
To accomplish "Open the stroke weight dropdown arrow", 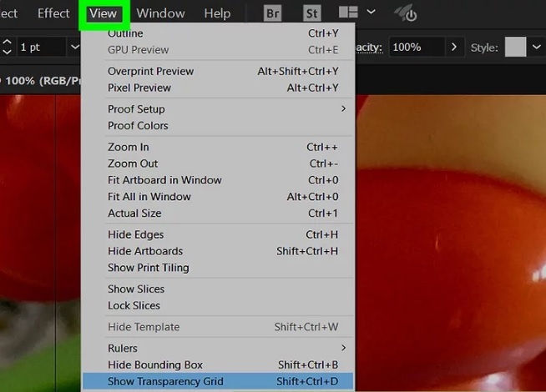I will pyautogui.click(x=74, y=47).
